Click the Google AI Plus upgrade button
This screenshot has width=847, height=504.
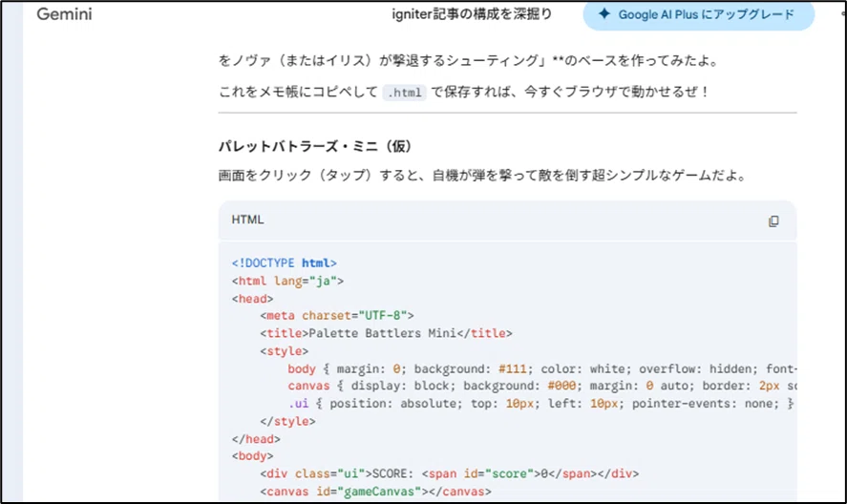pyautogui.click(x=698, y=14)
